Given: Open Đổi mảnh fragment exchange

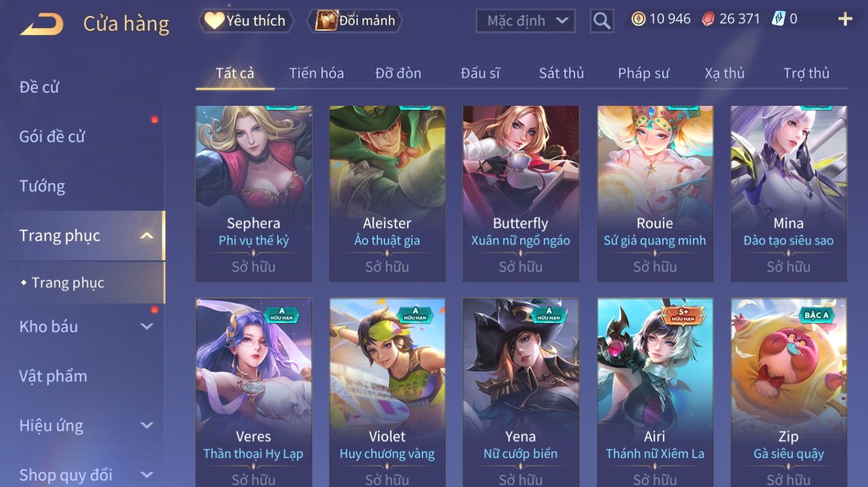Looking at the screenshot, I should 355,21.
